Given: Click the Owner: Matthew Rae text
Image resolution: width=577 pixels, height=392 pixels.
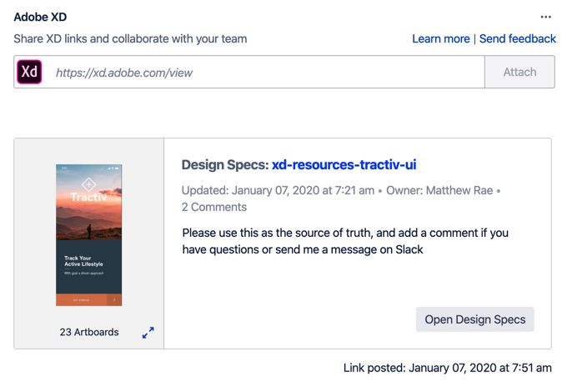Looking at the screenshot, I should coord(439,190).
